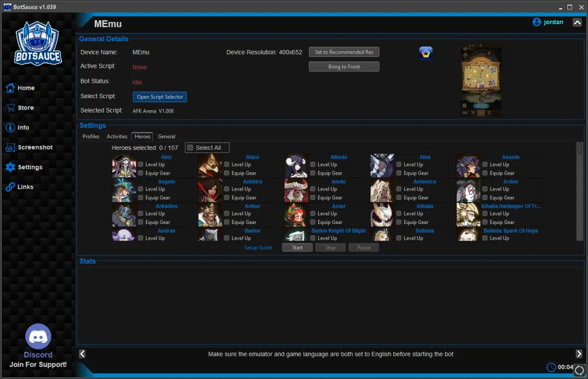The image size is (588, 379).
Task: Click the BotSauce logo
Action: click(38, 43)
